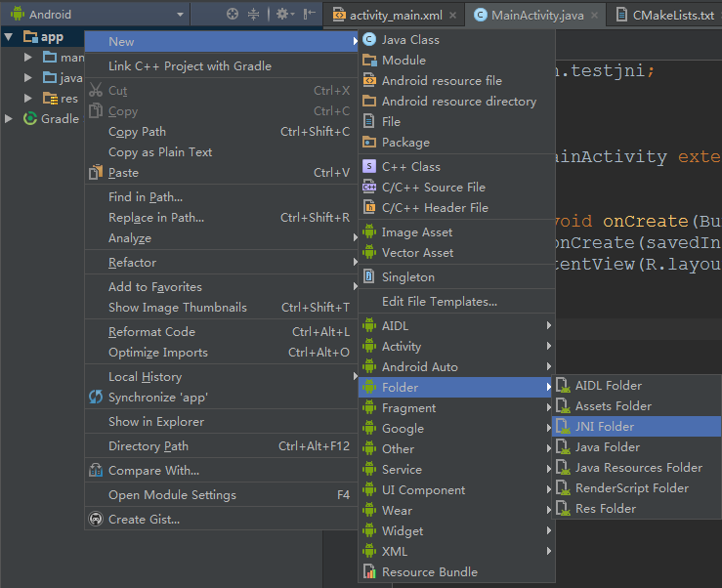Click the hide project panel icon
This screenshot has height=588, width=722.
coord(310,15)
